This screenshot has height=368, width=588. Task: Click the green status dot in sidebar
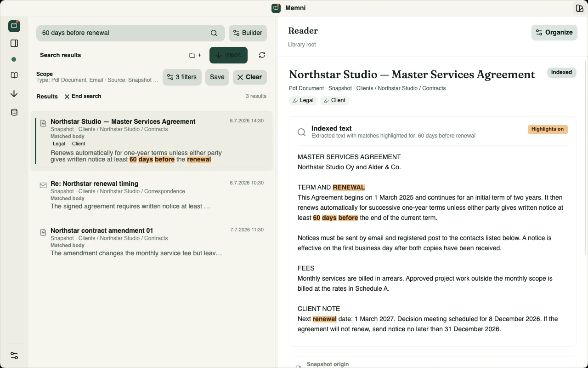point(14,59)
